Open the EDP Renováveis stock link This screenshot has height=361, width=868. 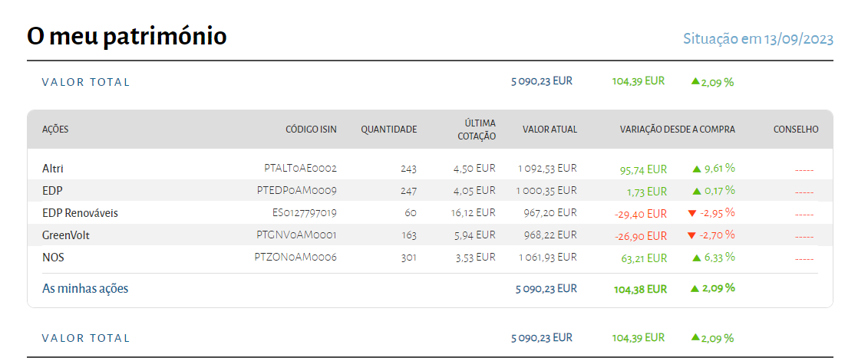(x=80, y=213)
